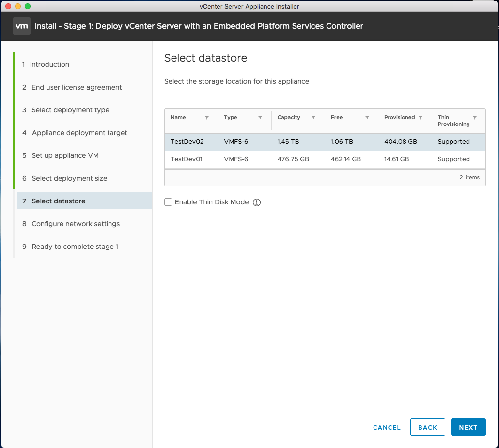Viewport: 499px width, 448px height.
Task: Click the BACK button
Action: pos(427,427)
